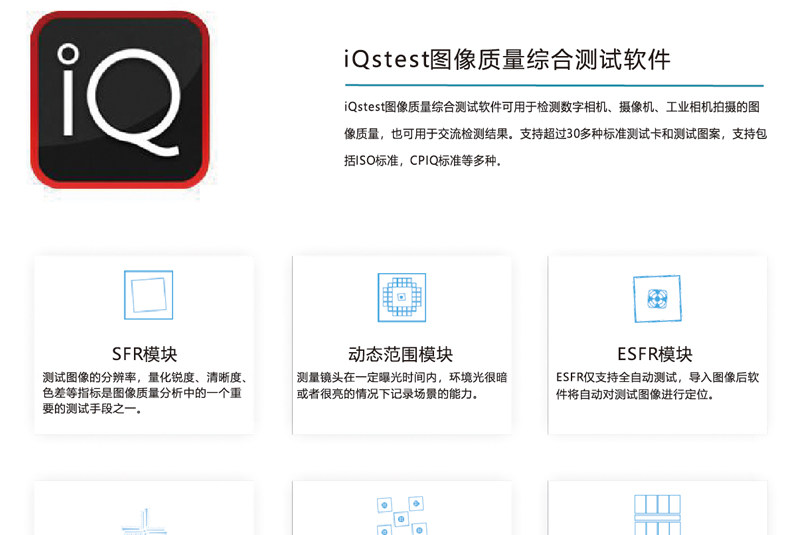Click the intro paragraph mentioning CPIQ标准
Viewport: 790px width, 535px height.
coord(555,133)
